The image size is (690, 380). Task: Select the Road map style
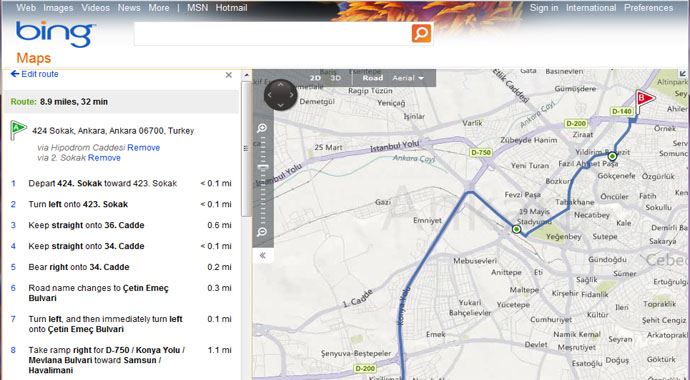coord(373,78)
